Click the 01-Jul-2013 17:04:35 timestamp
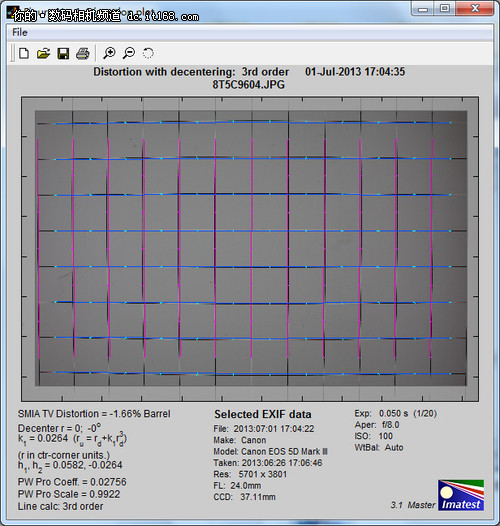The image size is (500, 526). 355,72
